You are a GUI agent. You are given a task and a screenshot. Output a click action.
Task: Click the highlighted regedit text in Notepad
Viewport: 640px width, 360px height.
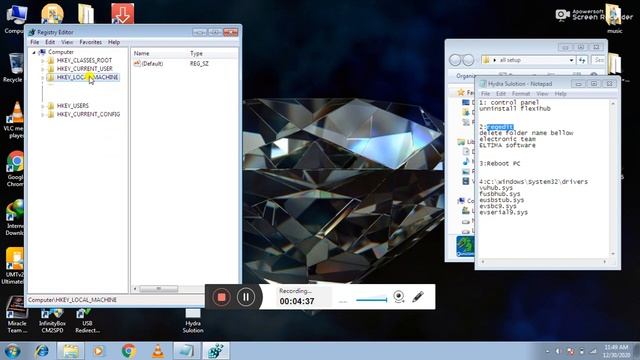pyautogui.click(x=500, y=127)
